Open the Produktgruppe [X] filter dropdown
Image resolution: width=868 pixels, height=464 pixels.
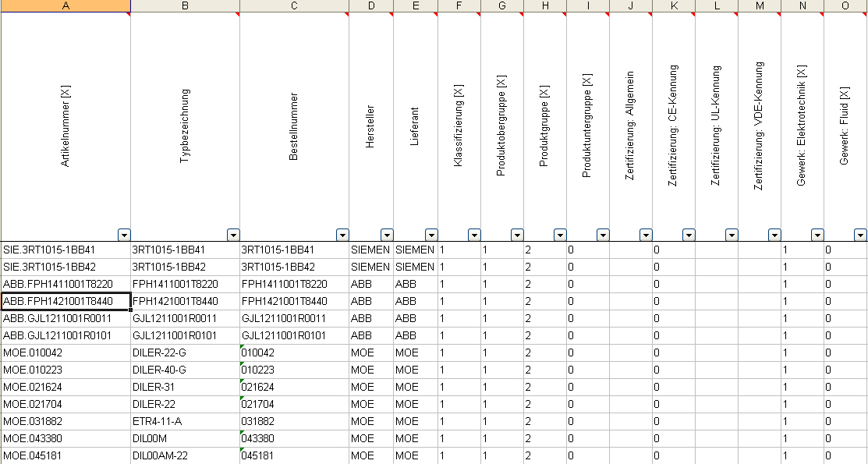pos(560,235)
